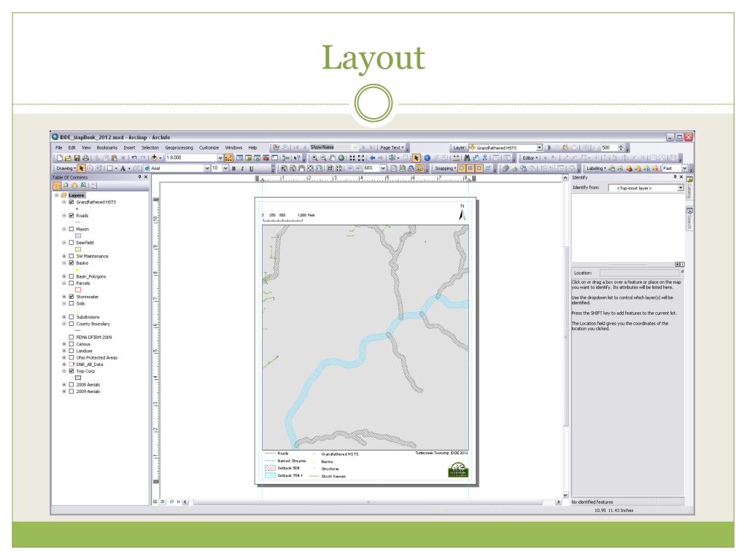The height and width of the screenshot is (560, 747).
Task: Open the Editor Toolbar icon beside scale box
Action: (x=228, y=158)
